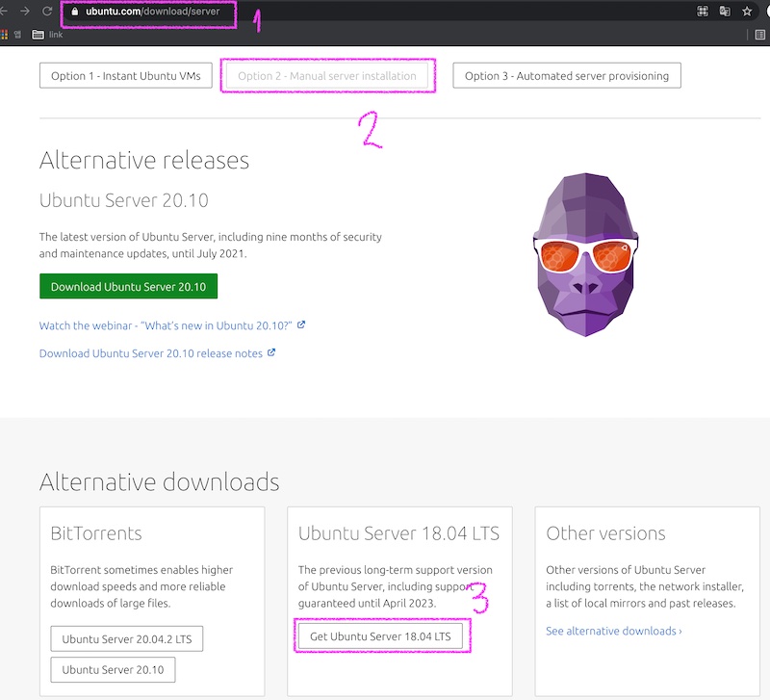Select Option 3 - Automated server provisioning
The image size is (770, 700).
567,76
